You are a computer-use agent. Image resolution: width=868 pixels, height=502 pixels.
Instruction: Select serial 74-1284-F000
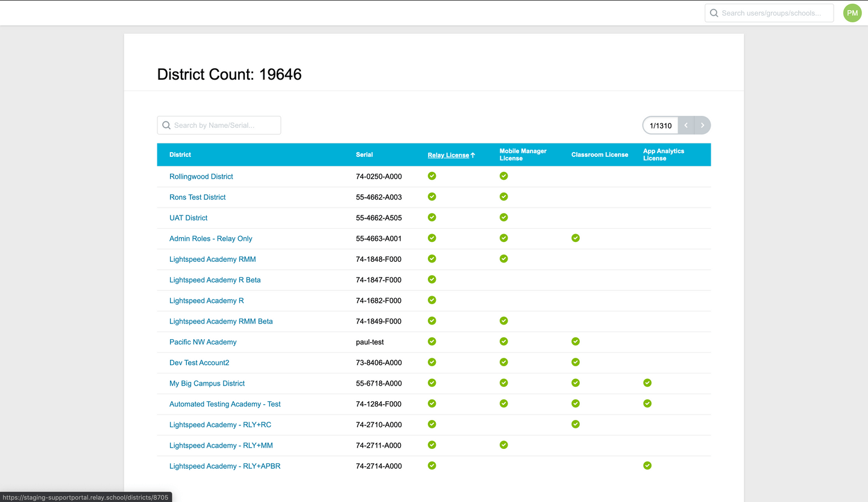pyautogui.click(x=379, y=404)
